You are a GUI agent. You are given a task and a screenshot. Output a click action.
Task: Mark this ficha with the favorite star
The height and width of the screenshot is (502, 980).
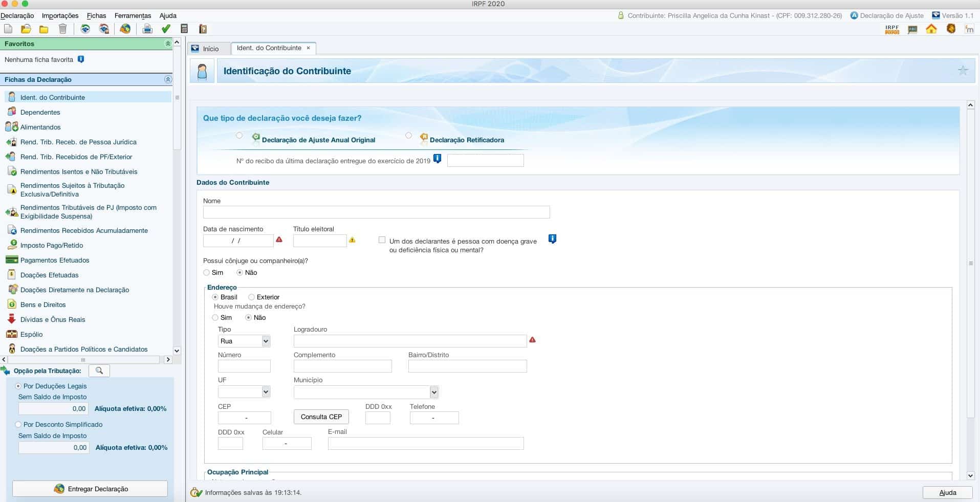963,71
